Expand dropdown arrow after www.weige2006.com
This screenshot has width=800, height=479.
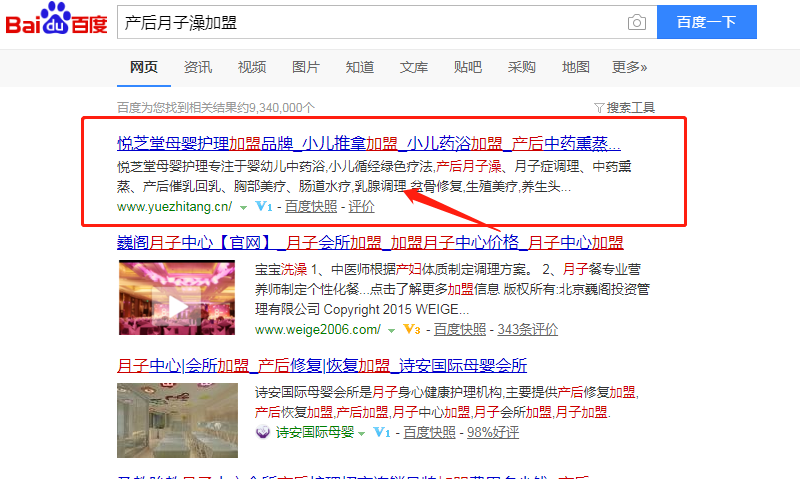tap(391, 329)
